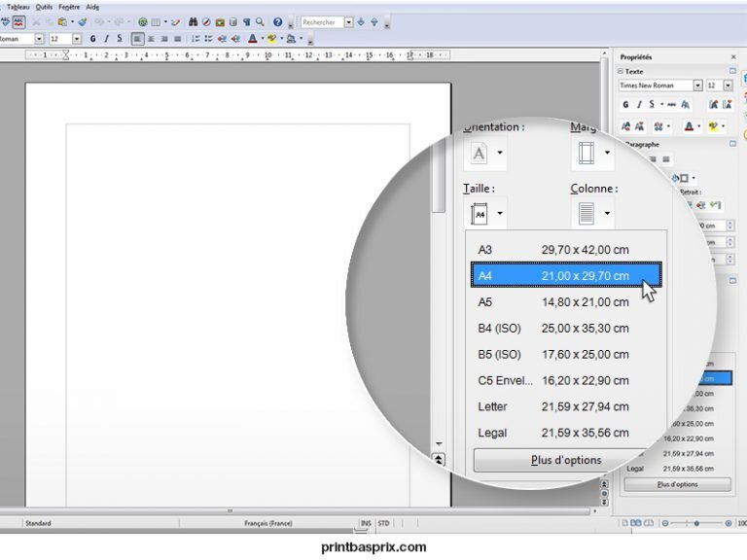
Task: Click the increase indent icon
Action: click(x=235, y=39)
